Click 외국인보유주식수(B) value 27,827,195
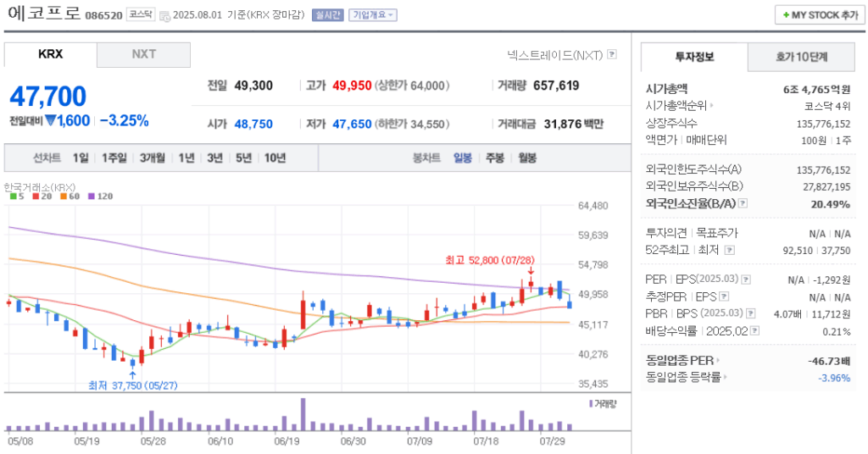 (x=826, y=187)
